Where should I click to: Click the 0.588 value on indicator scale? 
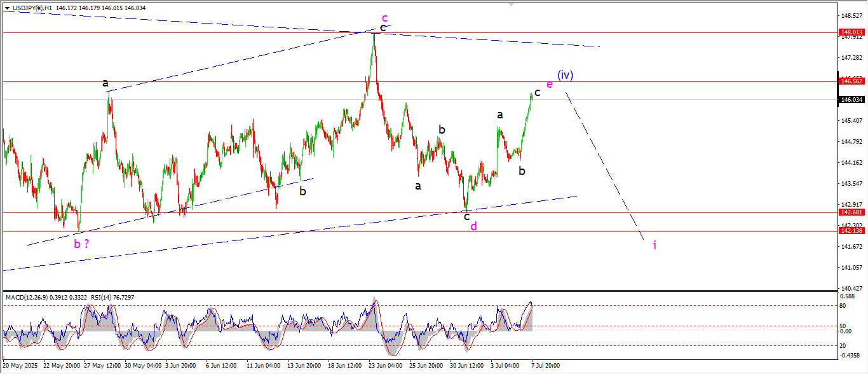[847, 296]
